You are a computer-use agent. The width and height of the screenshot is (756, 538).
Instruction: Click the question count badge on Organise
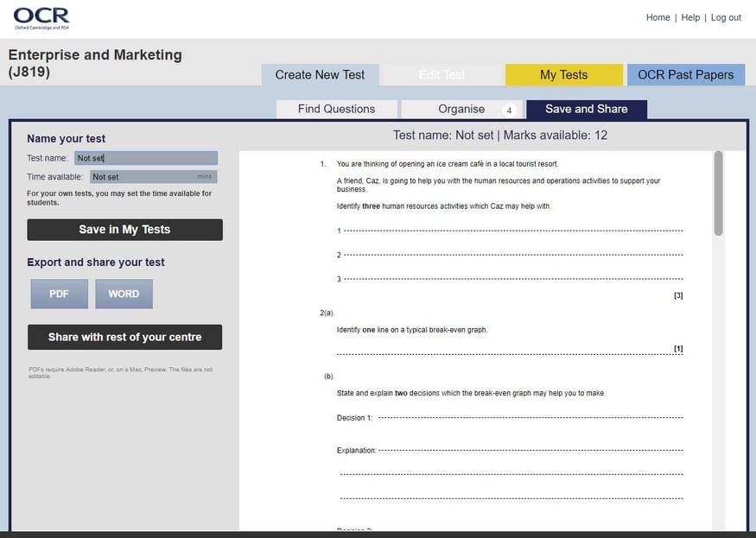(x=510, y=109)
